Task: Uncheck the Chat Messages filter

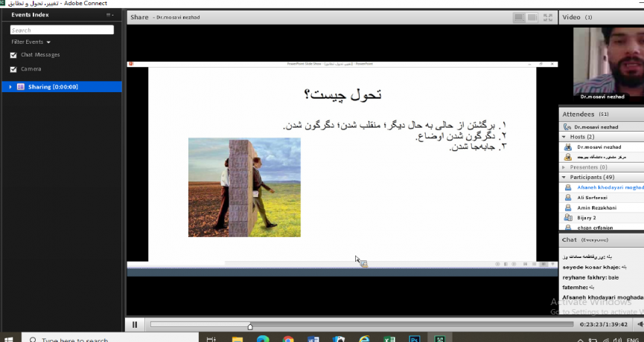Action: (13, 55)
